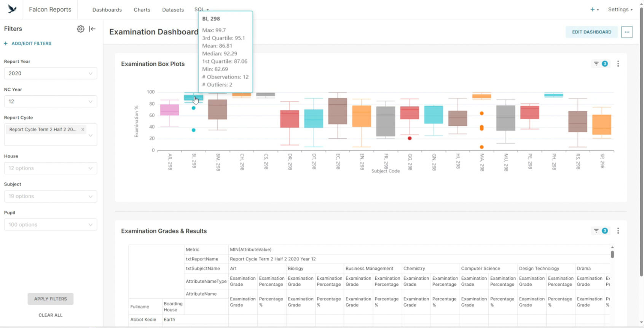Image resolution: width=644 pixels, height=328 pixels.
Task: Expand the Report Year dropdown
Action: 51,74
